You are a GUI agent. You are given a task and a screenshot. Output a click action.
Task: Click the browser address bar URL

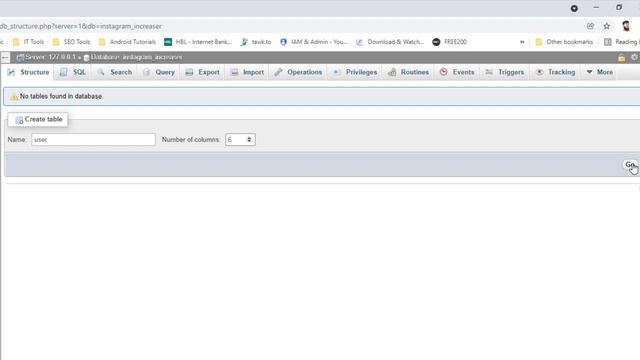click(81, 26)
